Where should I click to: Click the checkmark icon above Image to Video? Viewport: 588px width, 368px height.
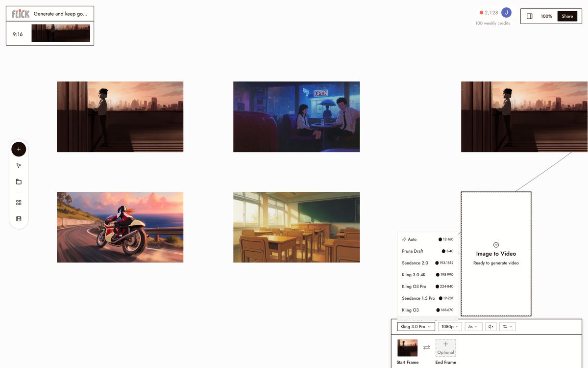[x=496, y=245]
